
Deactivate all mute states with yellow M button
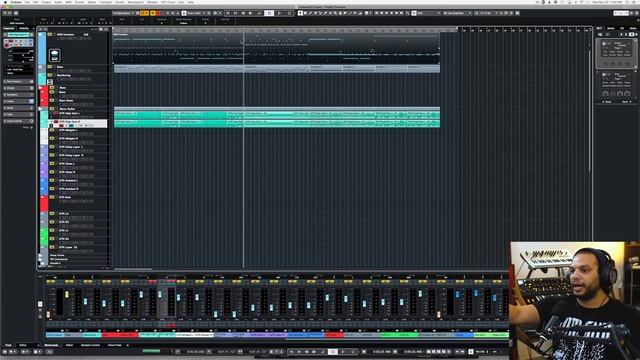(x=153, y=13)
